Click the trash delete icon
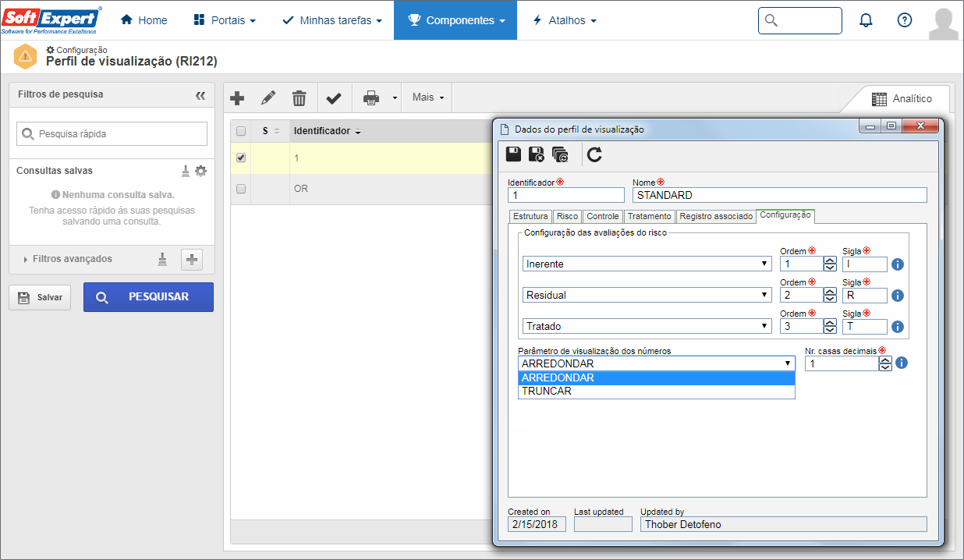The width and height of the screenshot is (964, 560). [x=299, y=98]
